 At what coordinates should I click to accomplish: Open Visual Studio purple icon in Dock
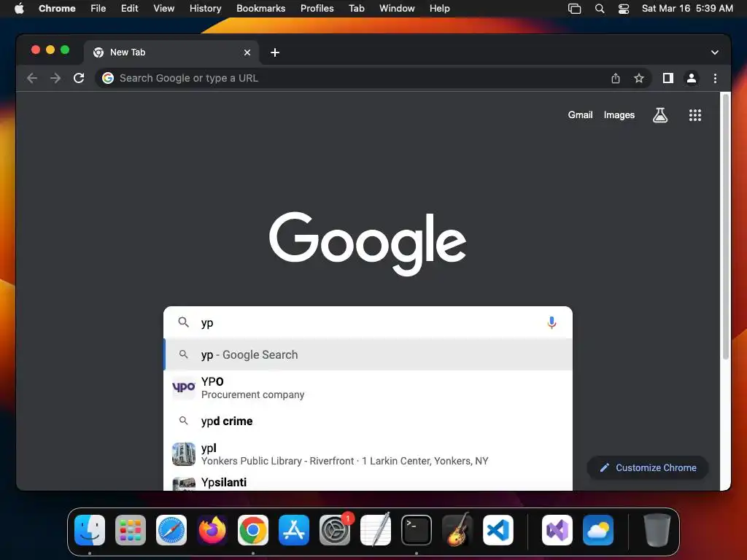(x=557, y=530)
